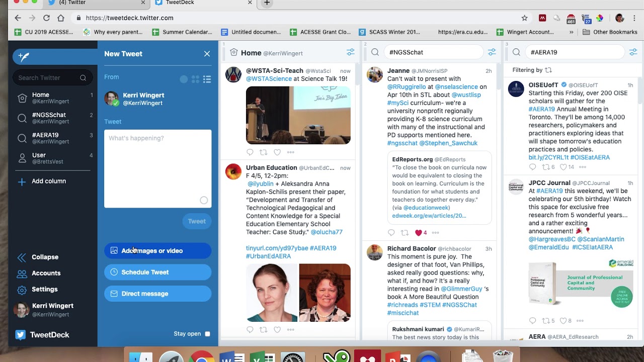Open Journal of Professional Capital image
The height and width of the screenshot is (362, 644).
click(x=581, y=283)
